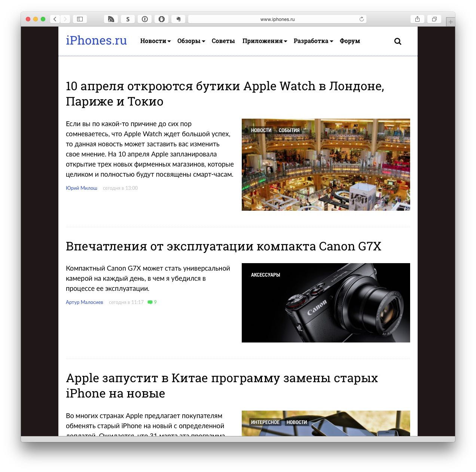Image resolution: width=476 pixels, height=472 pixels.
Task: Open the iPhone trade-in article thumbnail
Action: [x=326, y=423]
